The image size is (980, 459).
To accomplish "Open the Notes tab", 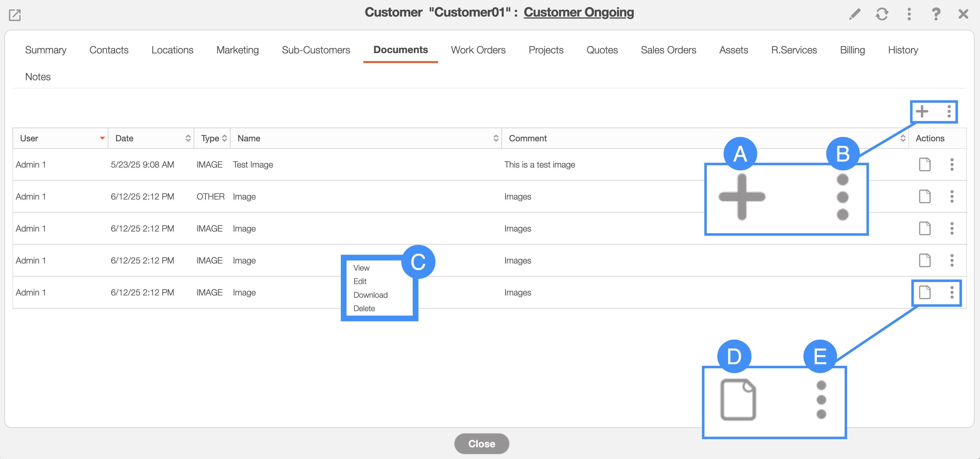I will pyautogui.click(x=38, y=77).
